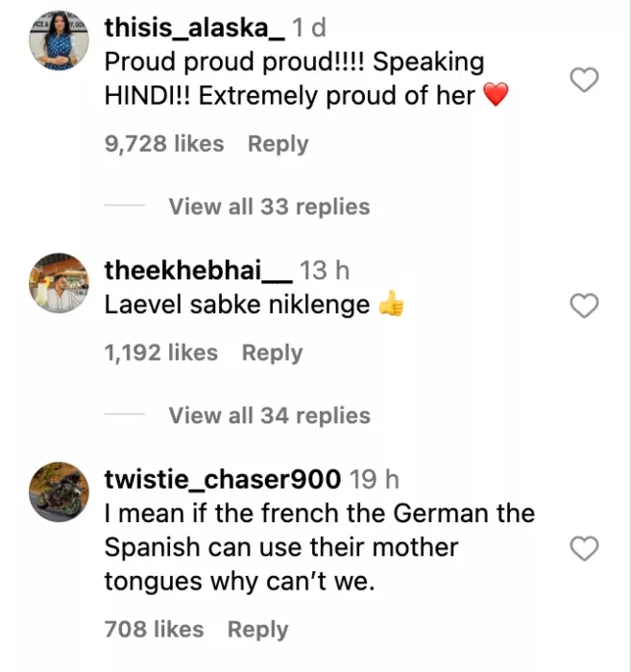The image size is (631, 672).
Task: Like the thisis_alaska_ comment with heart icon
Action: (585, 81)
